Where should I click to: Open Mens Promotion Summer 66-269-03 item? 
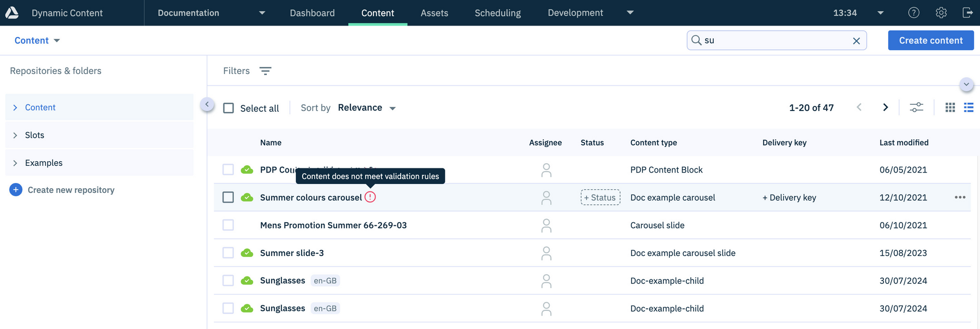333,225
